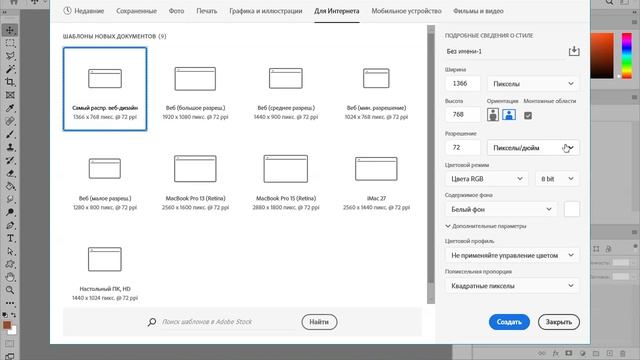The height and width of the screenshot is (360, 640).
Task: Open the color mode dropdown (Цвета RGB)
Action: tap(487, 179)
